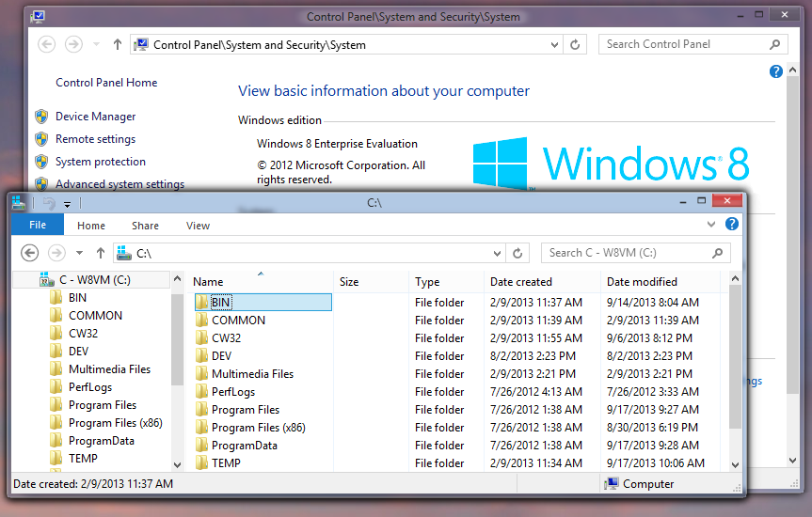Open address history dropdown in C:\ Explorer

coord(497,253)
